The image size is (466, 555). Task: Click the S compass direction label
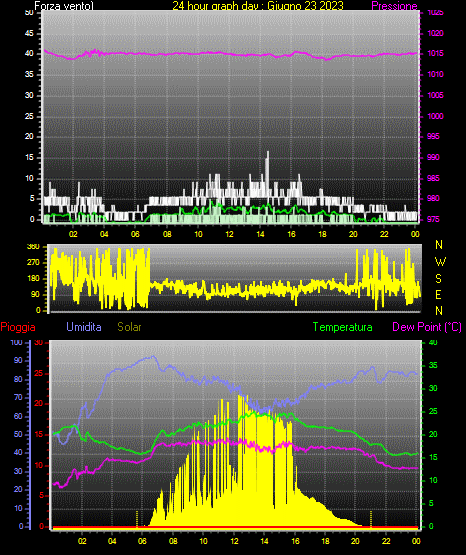[x=439, y=279]
